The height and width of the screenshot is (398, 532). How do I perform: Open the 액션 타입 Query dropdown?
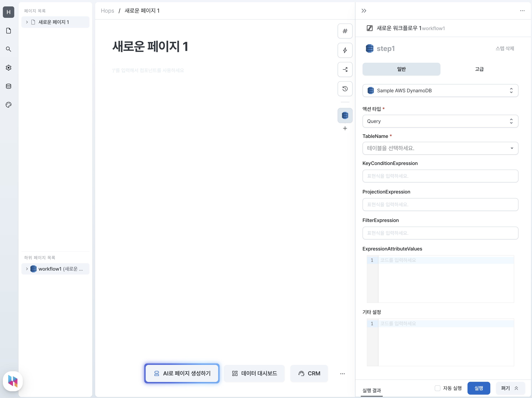[x=440, y=121]
